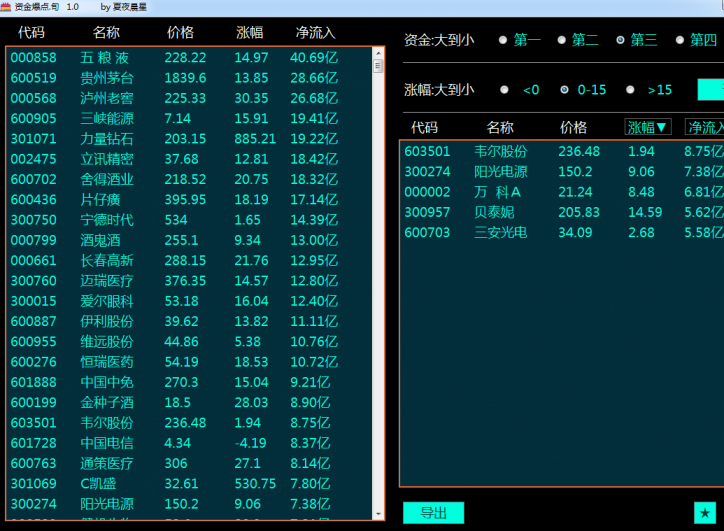The height and width of the screenshot is (531, 724).
Task: Click the app icon in title bar
Action: (x=6, y=7)
